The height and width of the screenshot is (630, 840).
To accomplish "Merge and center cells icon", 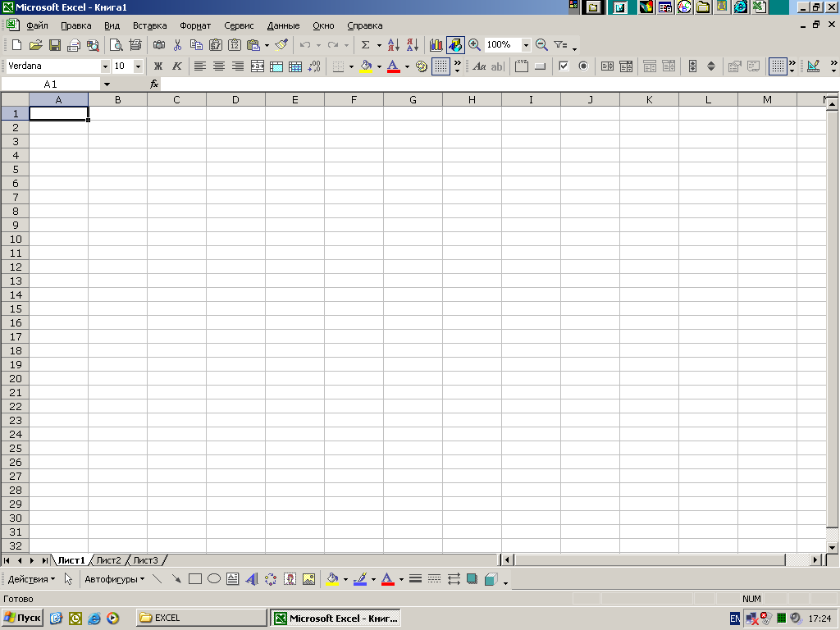I will [x=257, y=66].
